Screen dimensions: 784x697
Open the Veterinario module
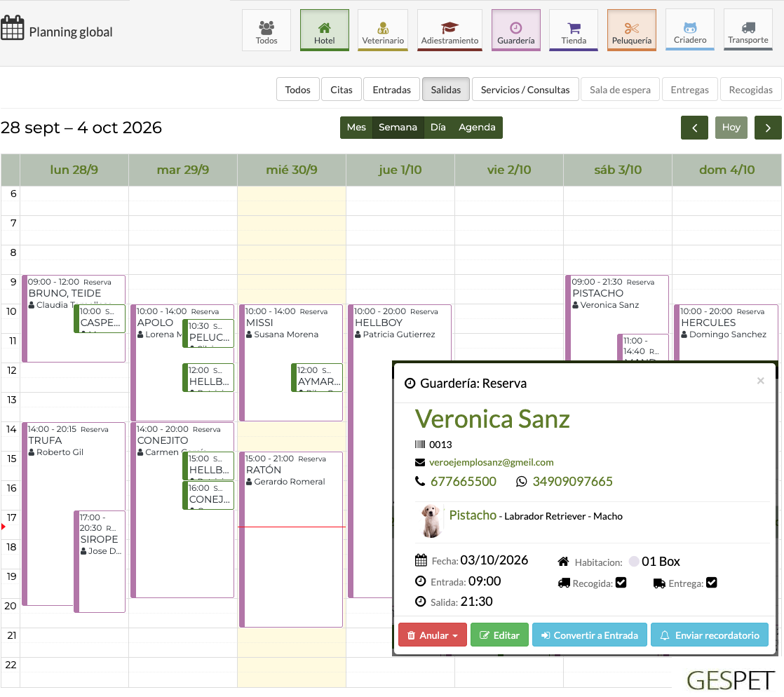(382, 30)
